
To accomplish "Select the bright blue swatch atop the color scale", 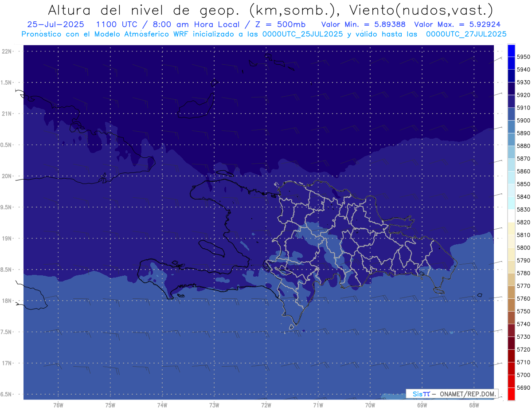I will coord(511,51).
